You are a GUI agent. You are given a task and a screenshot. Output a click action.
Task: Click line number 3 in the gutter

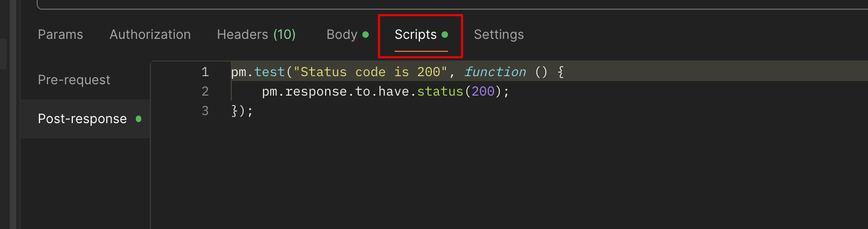coord(205,111)
